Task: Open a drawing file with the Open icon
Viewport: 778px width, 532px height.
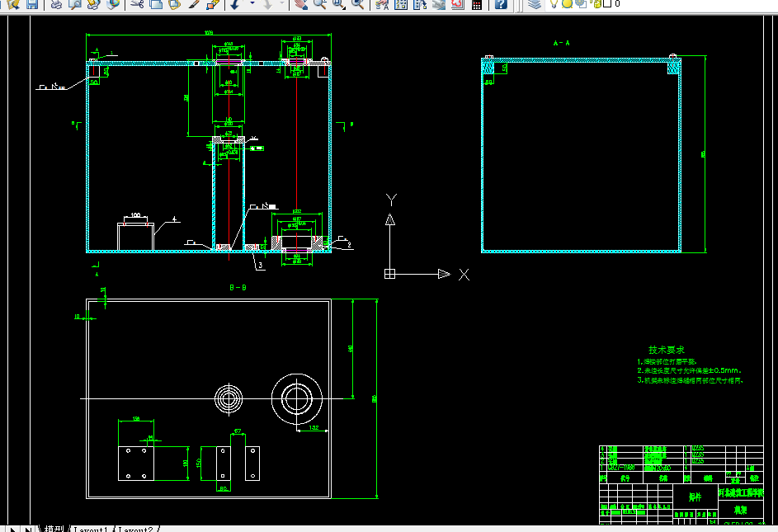Action: [13, 4]
